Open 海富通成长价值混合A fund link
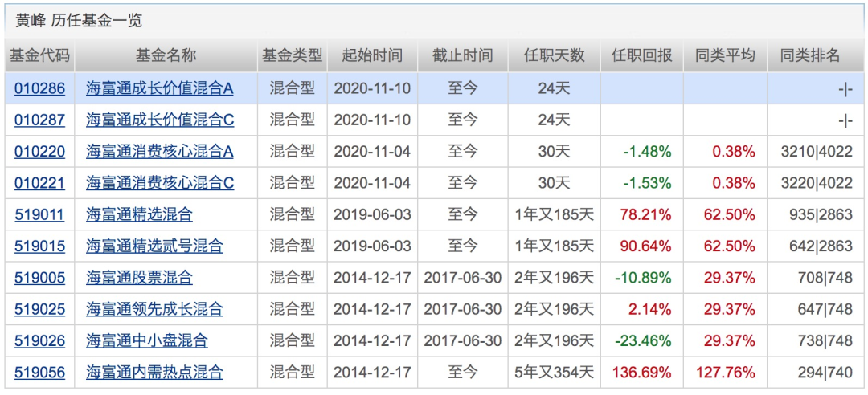 click(159, 88)
